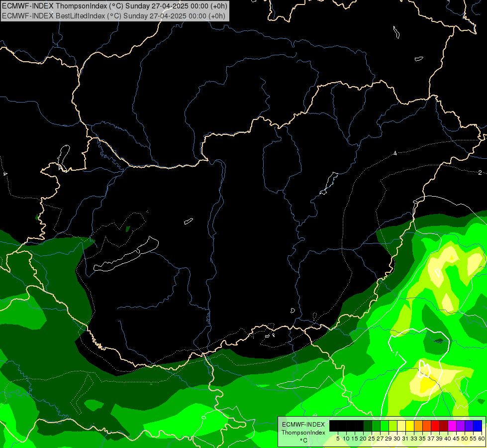This screenshot has height=448, width=487.
Task: Click the legend scale label 5
Action: tap(338, 439)
